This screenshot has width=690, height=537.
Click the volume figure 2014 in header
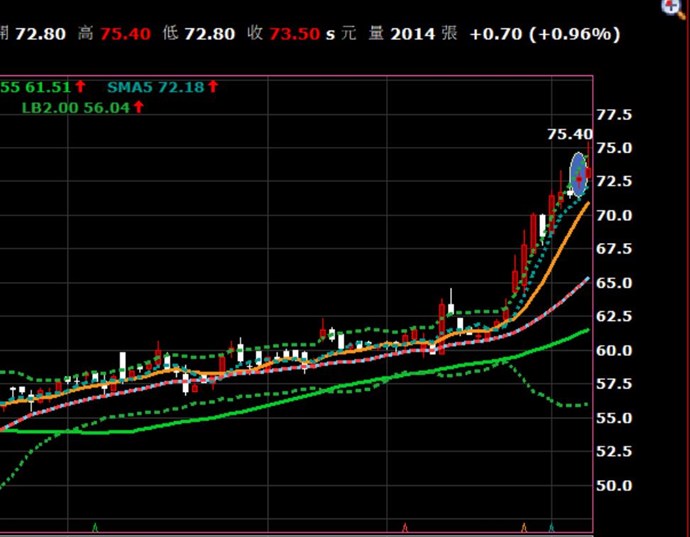(413, 34)
